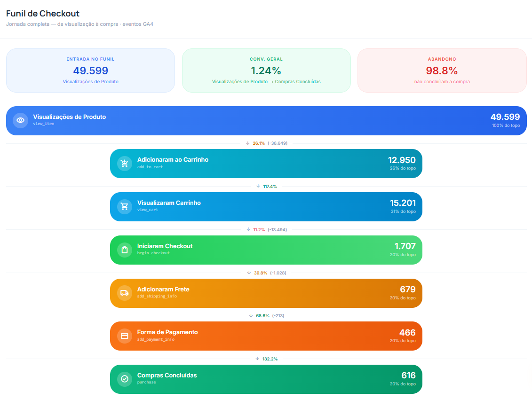The height and width of the screenshot is (399, 532).
Task: Select the Adicionaram ao Carrinho funnel bar
Action: (x=266, y=164)
